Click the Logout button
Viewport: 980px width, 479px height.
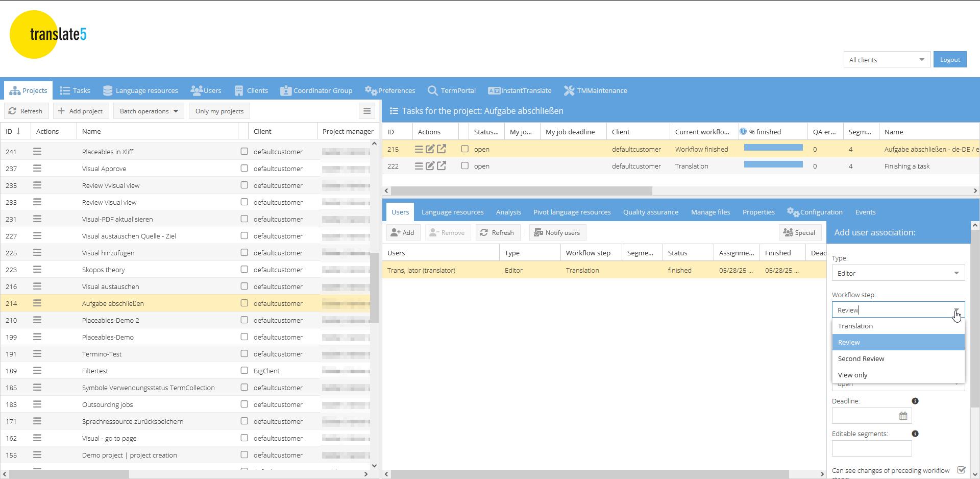click(x=949, y=60)
